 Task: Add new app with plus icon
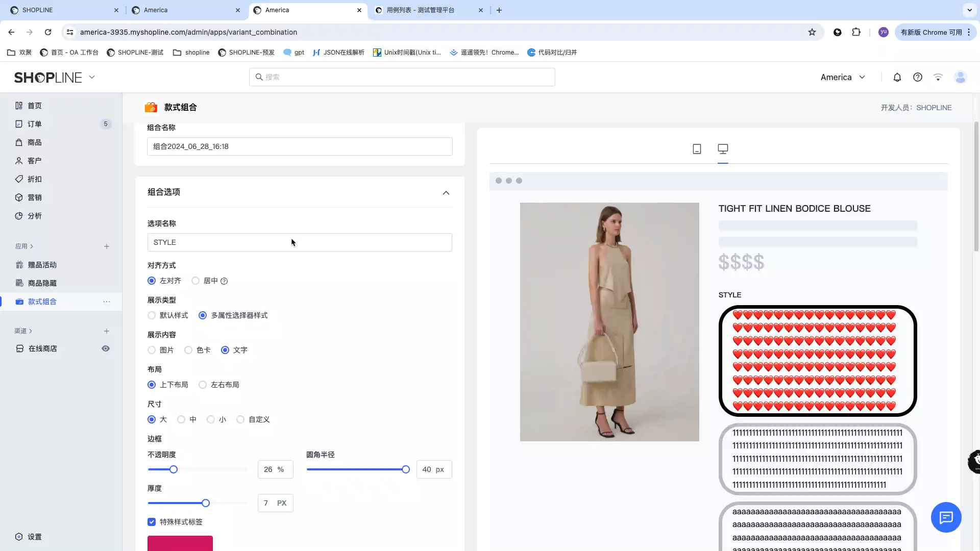(x=107, y=246)
